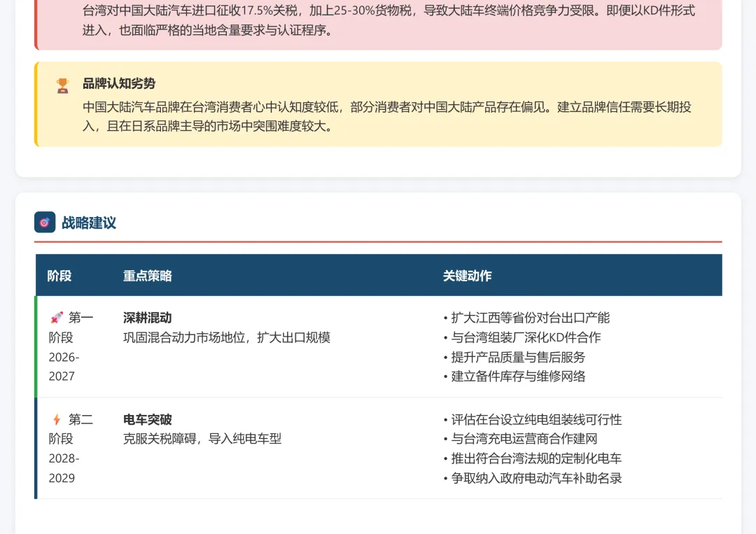Click the tariff paragraph mentioning 17.5%关税
The height and width of the screenshot is (534, 756).
point(388,20)
